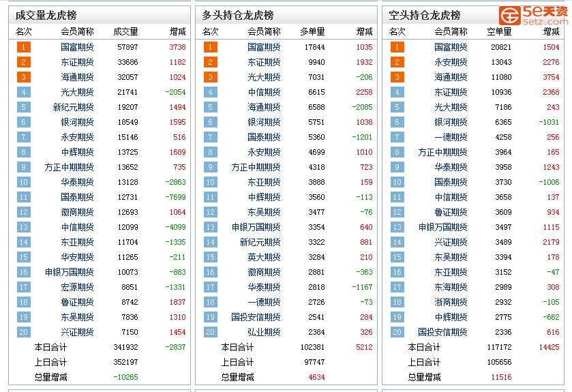Screen dimensions: 572x392
Task: Open 新纪元期货 in the 成交量龙虎榜 table
Action: coord(74,107)
